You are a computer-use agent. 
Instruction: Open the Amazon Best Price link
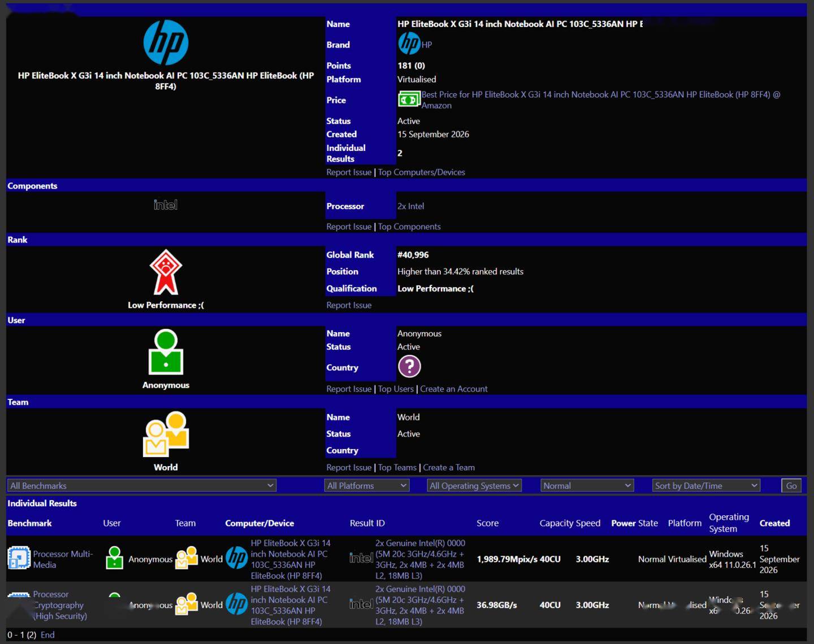pyautogui.click(x=601, y=100)
